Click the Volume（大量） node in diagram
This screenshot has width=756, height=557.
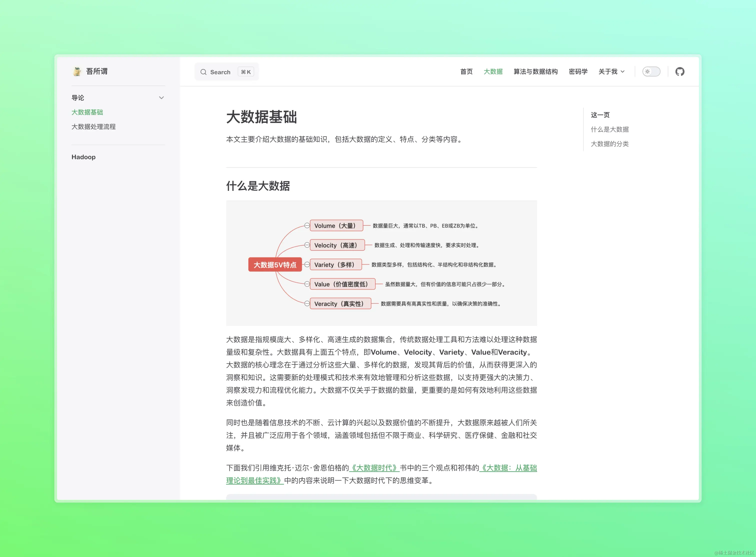(x=336, y=226)
